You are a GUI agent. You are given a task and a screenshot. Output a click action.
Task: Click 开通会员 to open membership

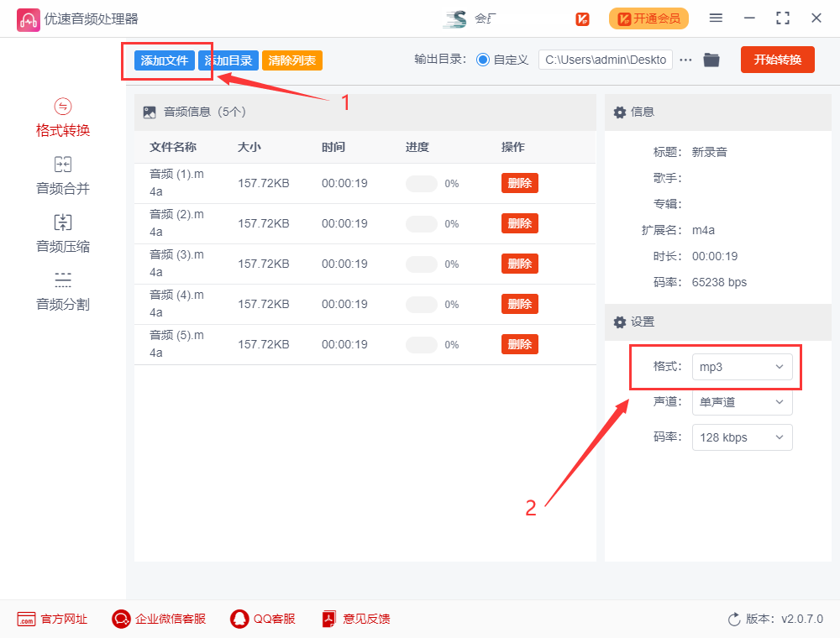point(648,18)
